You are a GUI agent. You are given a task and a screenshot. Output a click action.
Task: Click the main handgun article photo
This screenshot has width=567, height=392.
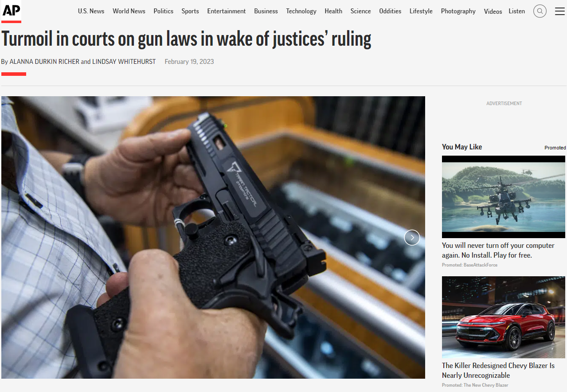coord(213,237)
